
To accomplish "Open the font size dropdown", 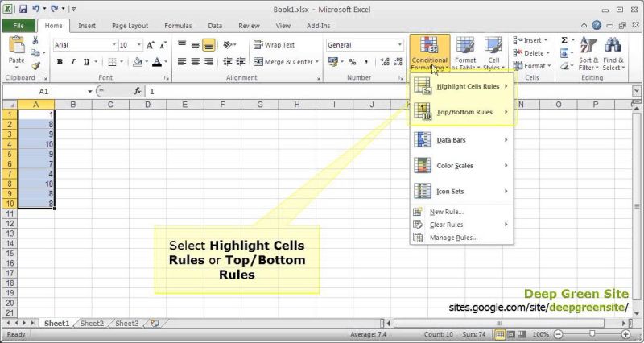I will click(139, 45).
